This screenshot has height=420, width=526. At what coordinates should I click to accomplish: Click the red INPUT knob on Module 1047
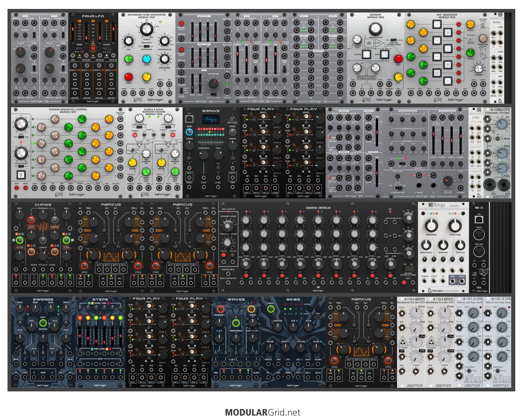pyautogui.click(x=128, y=76)
